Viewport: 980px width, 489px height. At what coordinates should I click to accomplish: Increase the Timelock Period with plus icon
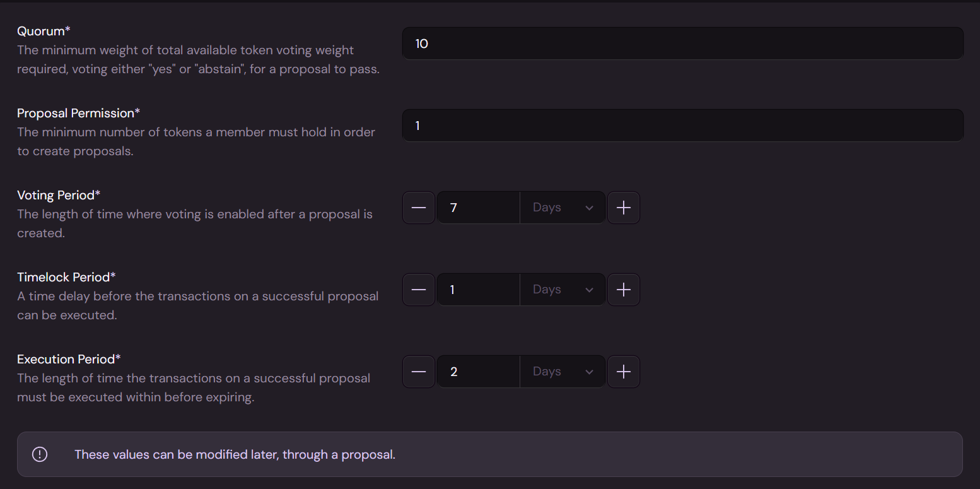click(x=624, y=290)
